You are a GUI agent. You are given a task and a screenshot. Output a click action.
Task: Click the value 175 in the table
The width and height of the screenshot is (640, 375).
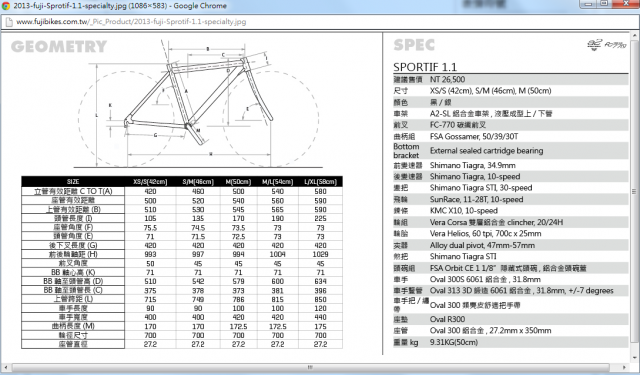(x=320, y=326)
